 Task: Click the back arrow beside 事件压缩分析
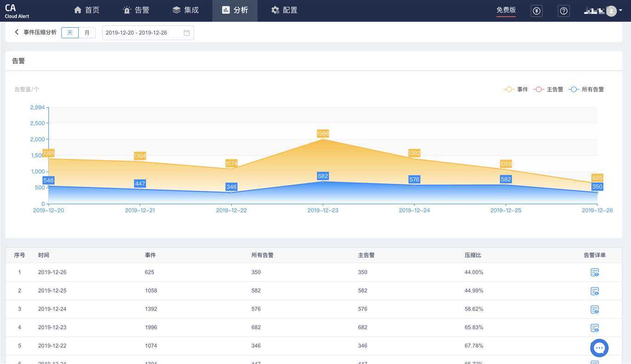click(17, 32)
